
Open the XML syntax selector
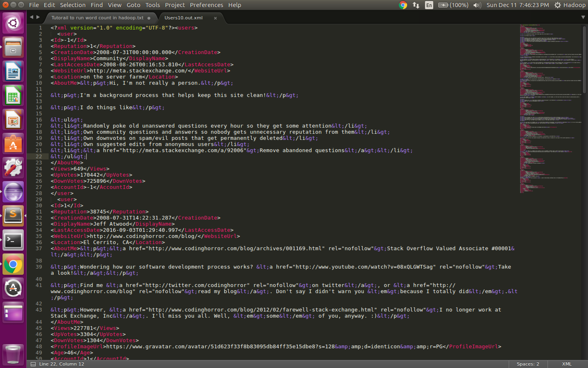566,364
